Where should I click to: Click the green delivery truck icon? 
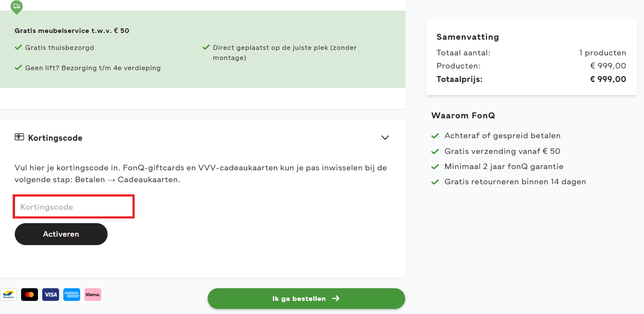(x=16, y=6)
